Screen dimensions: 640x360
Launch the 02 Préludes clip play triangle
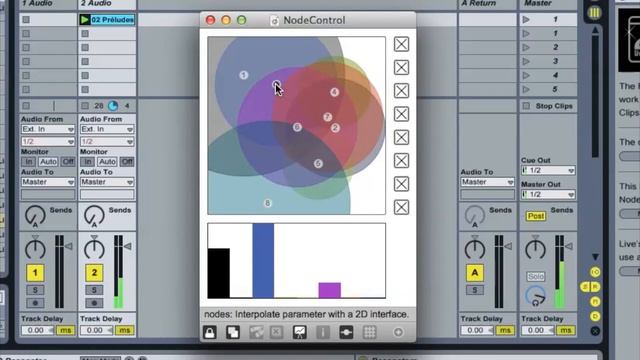85,20
